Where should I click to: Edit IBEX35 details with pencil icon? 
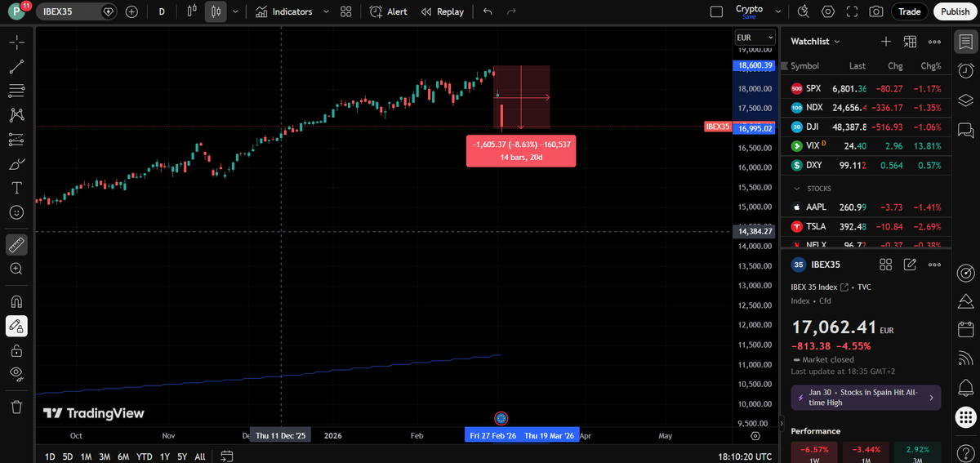[x=911, y=265]
